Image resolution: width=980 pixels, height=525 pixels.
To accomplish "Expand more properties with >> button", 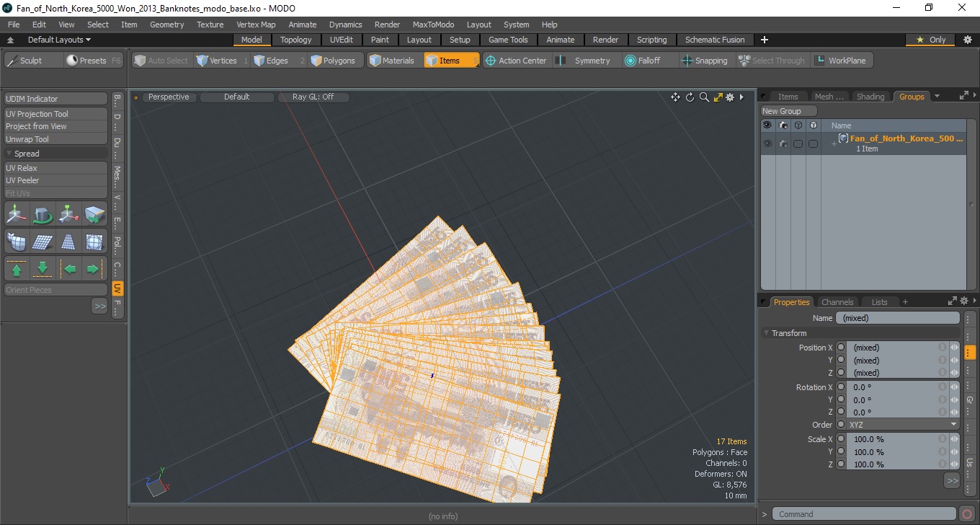I will (952, 480).
